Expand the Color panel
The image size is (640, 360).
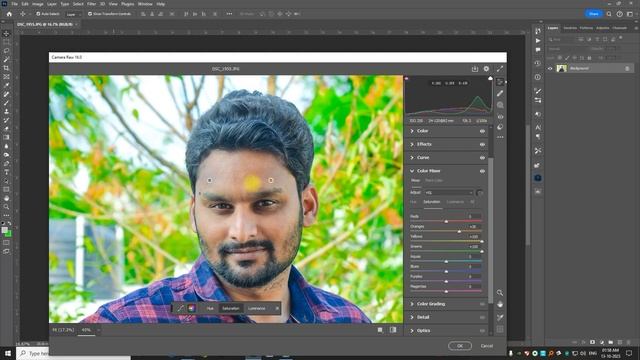tap(412, 131)
